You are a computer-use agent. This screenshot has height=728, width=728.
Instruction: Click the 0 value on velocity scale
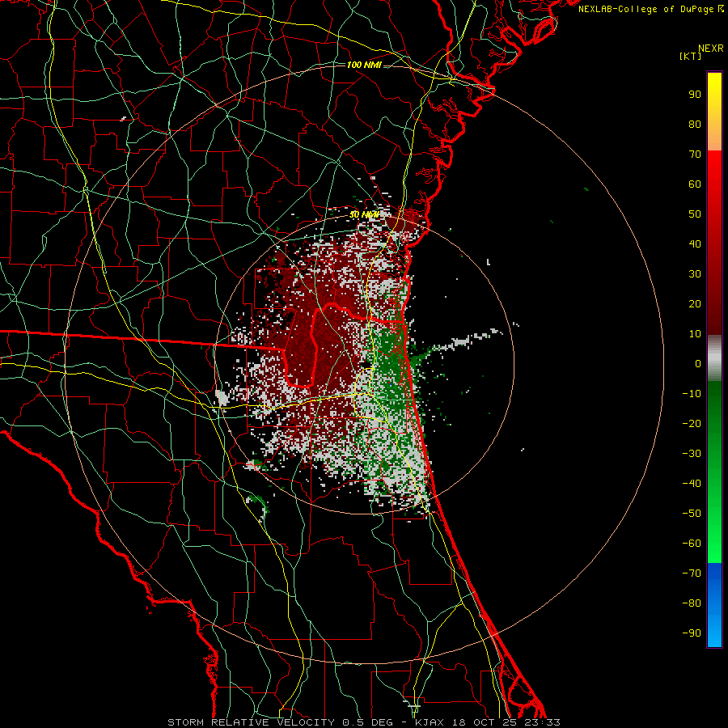click(x=698, y=364)
